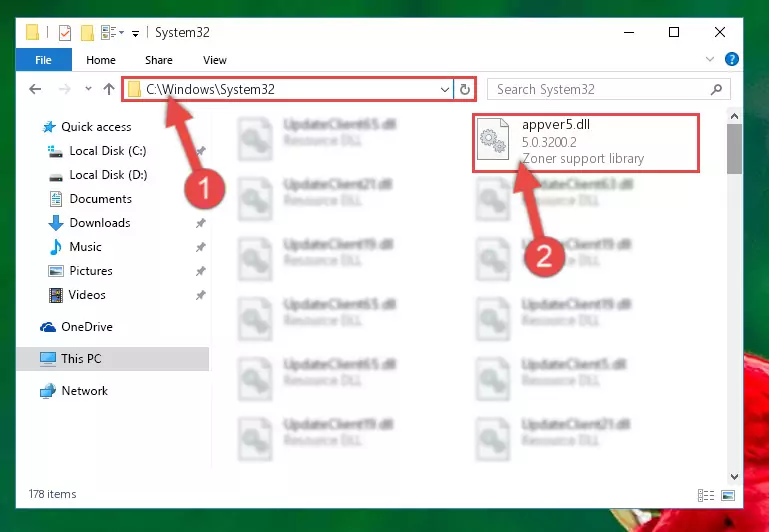Click the vertical scrollbar thumb
The height and width of the screenshot is (532, 769).
point(734,149)
